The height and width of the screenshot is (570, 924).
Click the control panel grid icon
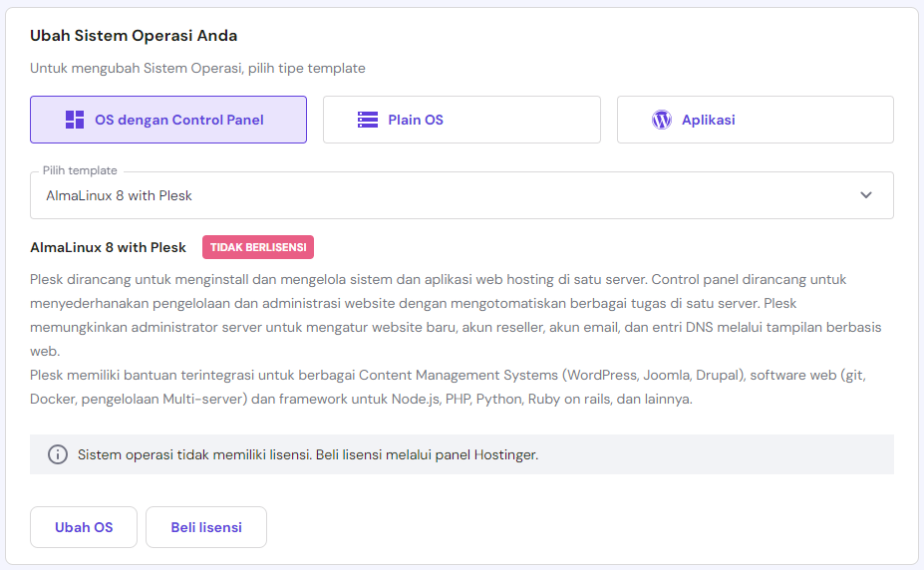point(75,120)
